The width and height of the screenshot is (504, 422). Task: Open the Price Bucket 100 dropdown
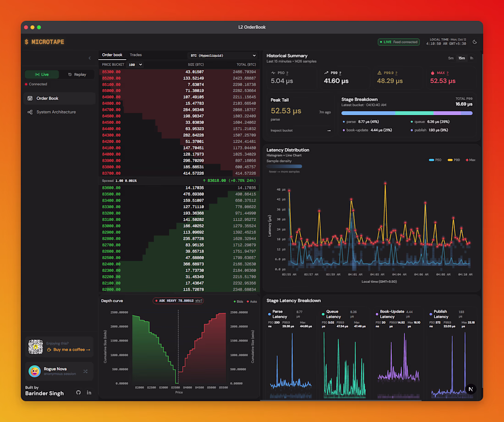(135, 65)
